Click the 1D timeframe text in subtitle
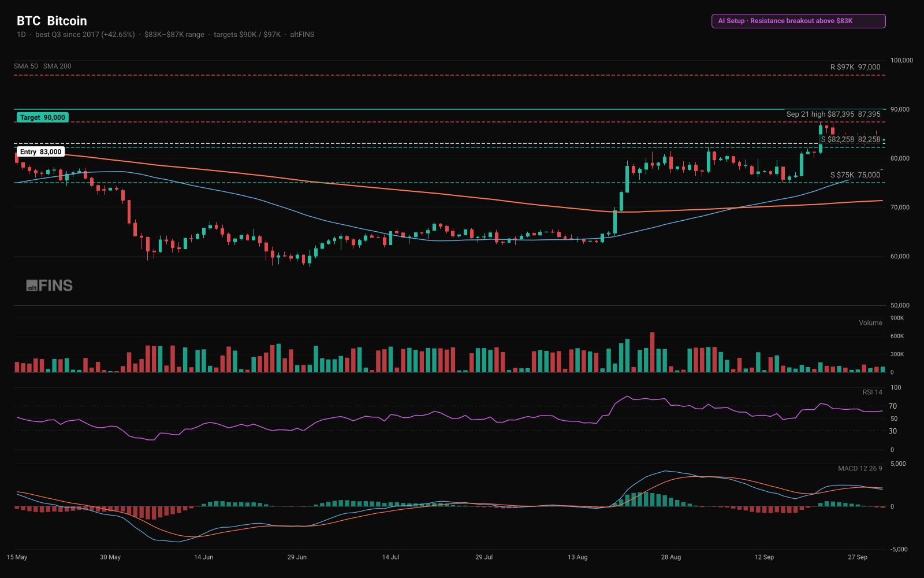The width and height of the screenshot is (924, 578). pos(21,35)
